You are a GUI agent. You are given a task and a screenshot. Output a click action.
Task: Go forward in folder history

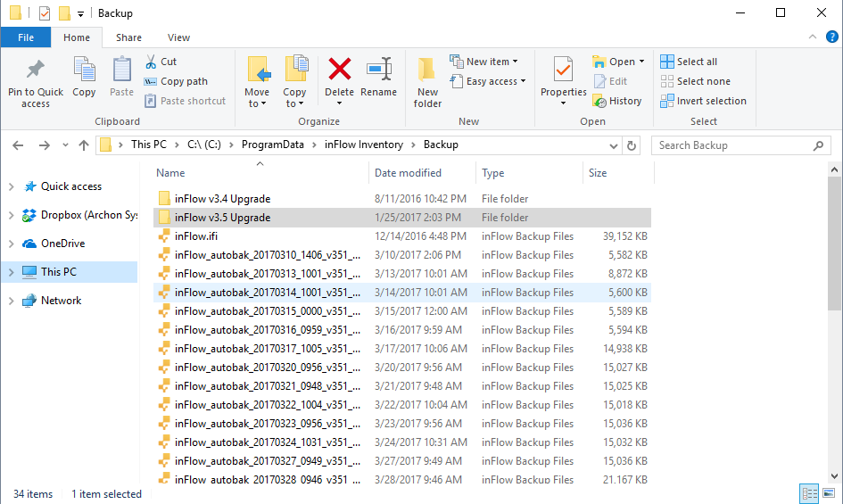point(44,145)
